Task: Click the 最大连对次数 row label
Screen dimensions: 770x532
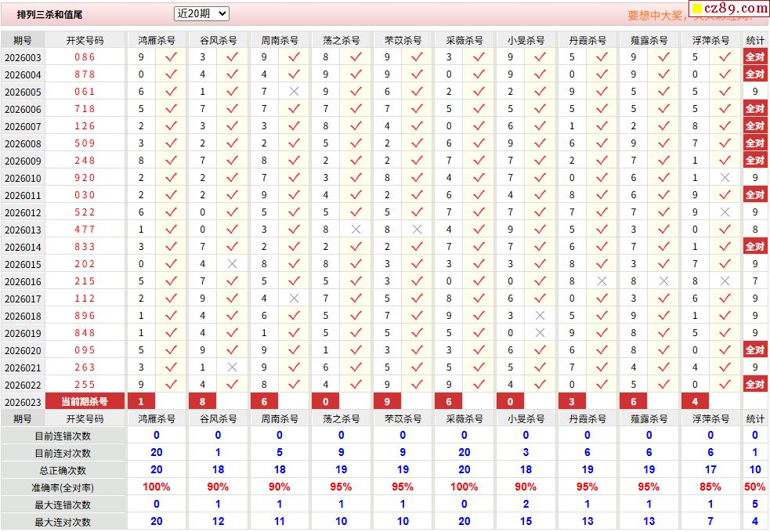Action: [x=63, y=522]
